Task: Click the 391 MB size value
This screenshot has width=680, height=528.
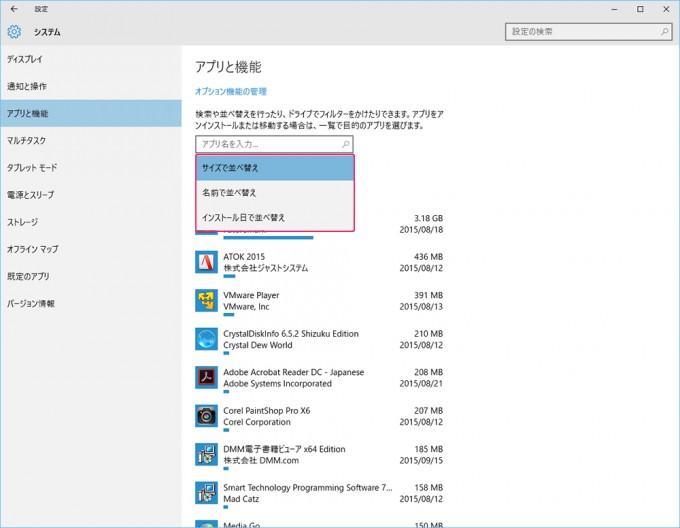Action: pos(428,295)
